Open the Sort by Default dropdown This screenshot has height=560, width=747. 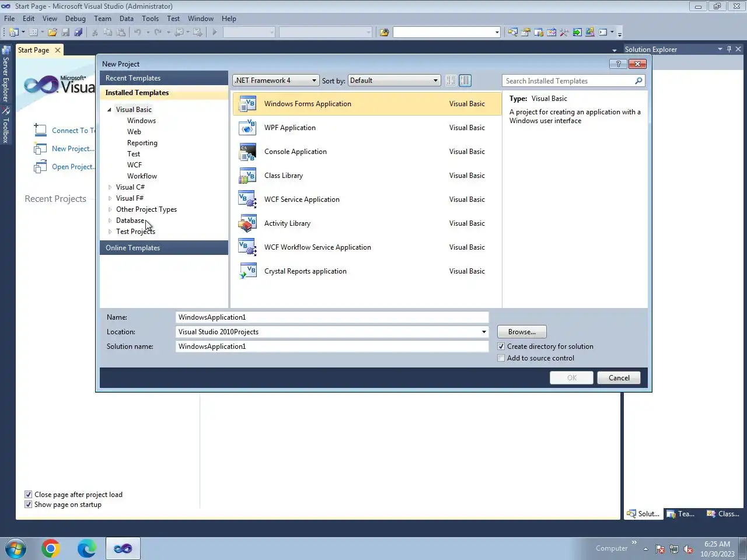[x=394, y=80]
